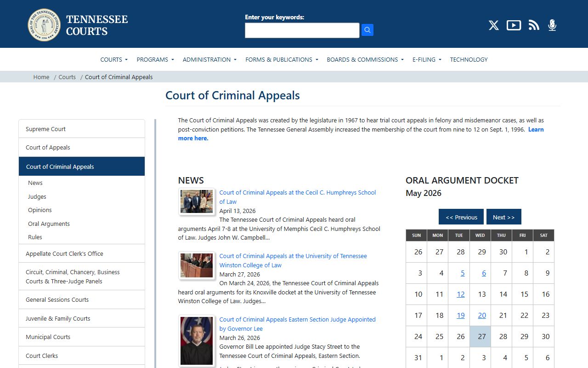
Task: Expand the Forms & Publications dropdown
Action: point(282,59)
